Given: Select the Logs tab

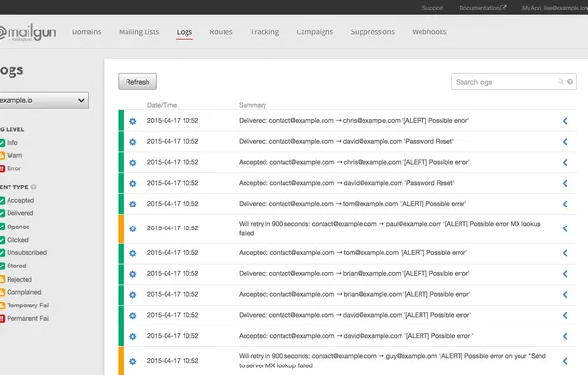Looking at the screenshot, I should pos(185,32).
